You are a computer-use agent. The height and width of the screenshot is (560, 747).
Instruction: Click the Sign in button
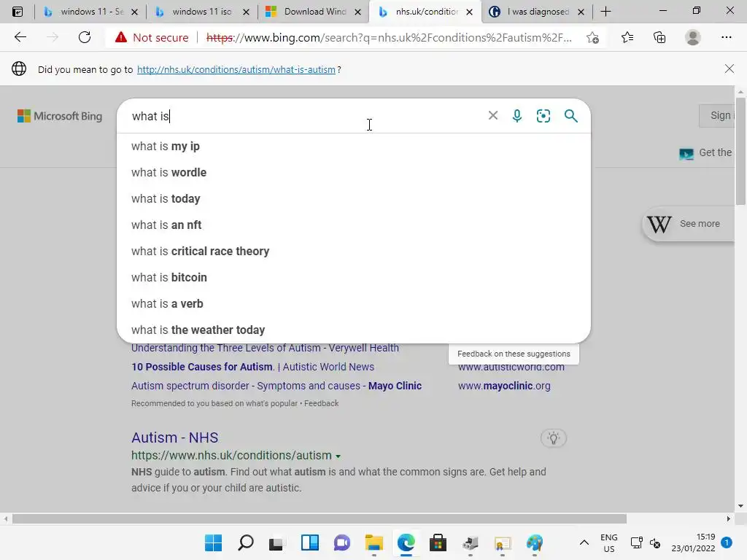(x=718, y=116)
